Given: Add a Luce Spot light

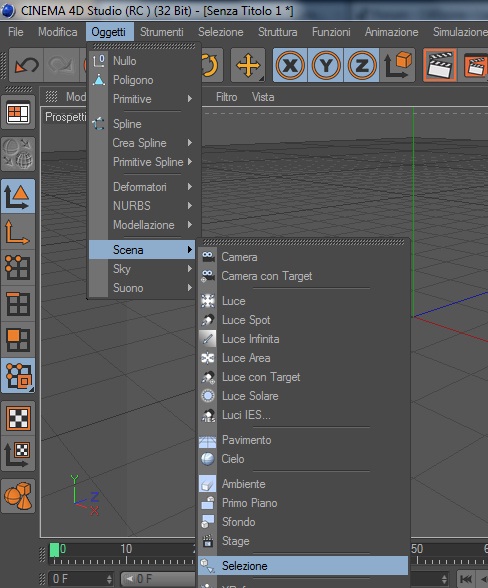Looking at the screenshot, I should click(303, 320).
